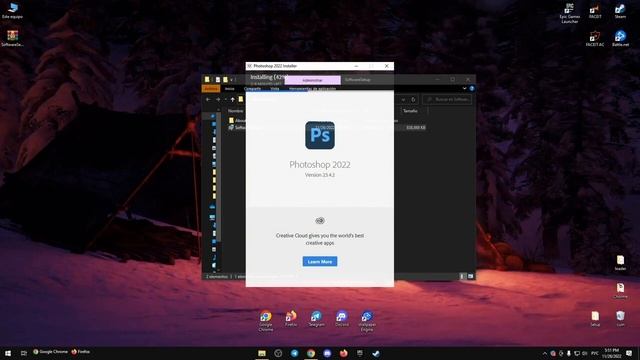The image size is (640, 360).
Task: Open the Google Chrome desktop shortcut
Action: click(266, 321)
